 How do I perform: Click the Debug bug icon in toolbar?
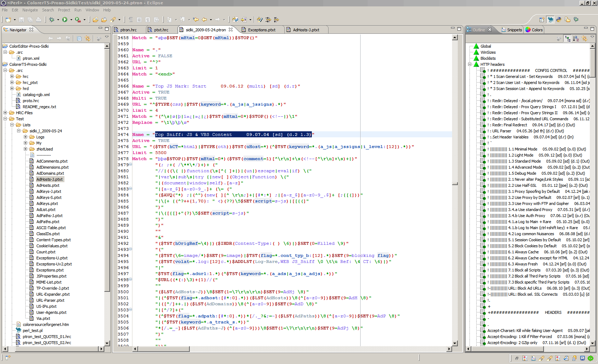(x=52, y=20)
